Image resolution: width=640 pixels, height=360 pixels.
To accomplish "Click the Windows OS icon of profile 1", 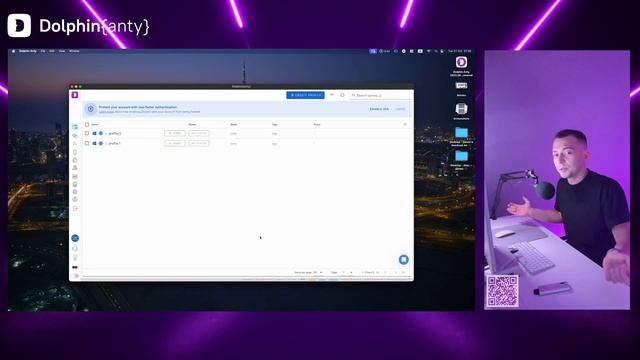I will coord(94,144).
